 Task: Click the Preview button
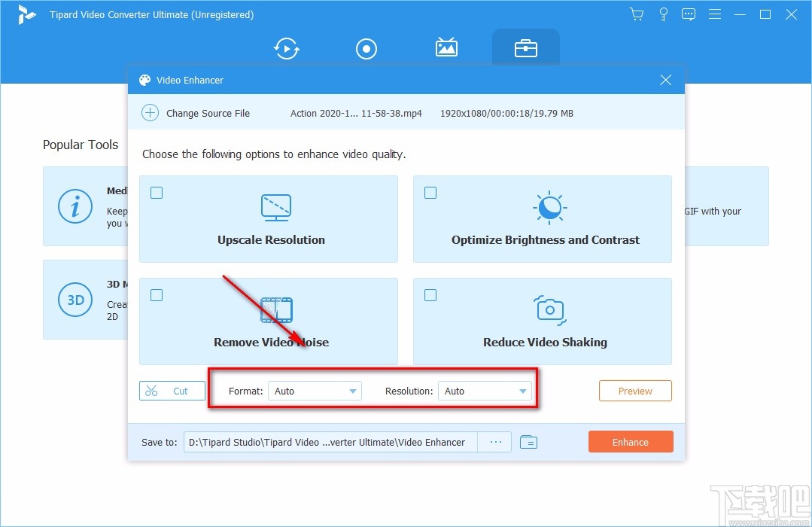click(x=635, y=391)
